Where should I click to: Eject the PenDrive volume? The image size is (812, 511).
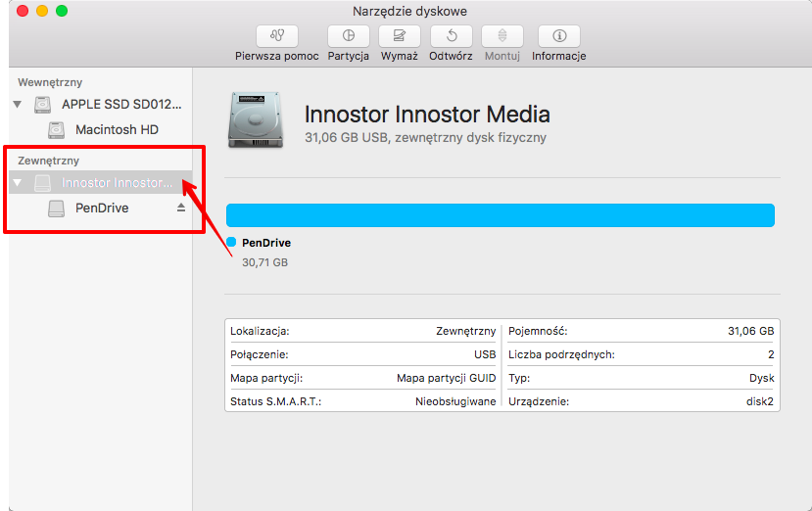coord(181,208)
